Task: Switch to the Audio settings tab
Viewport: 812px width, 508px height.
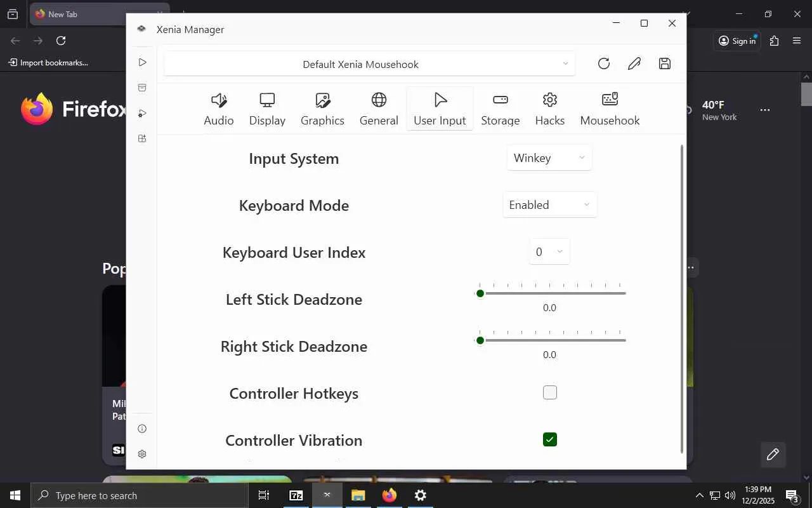Action: [x=219, y=109]
